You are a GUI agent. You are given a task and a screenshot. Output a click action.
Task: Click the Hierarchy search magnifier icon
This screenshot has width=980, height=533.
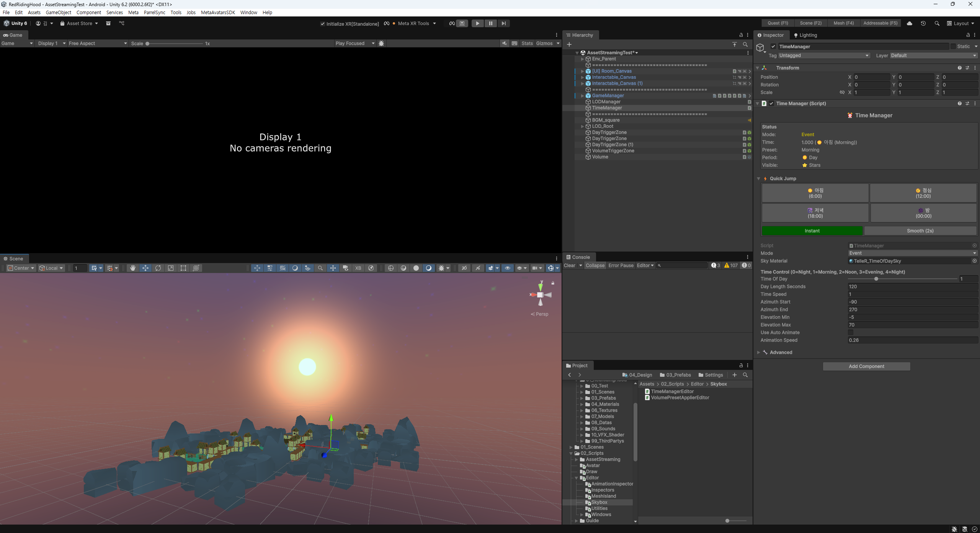coord(745,44)
